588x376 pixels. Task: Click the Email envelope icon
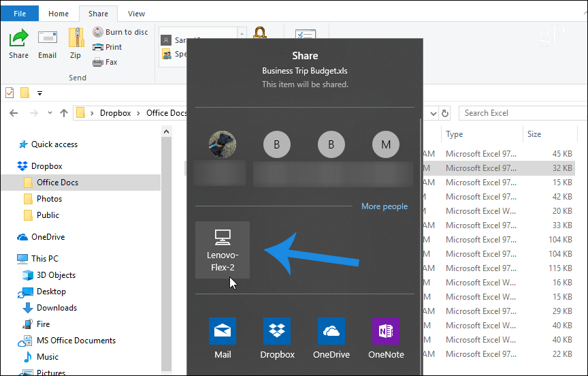click(x=47, y=38)
